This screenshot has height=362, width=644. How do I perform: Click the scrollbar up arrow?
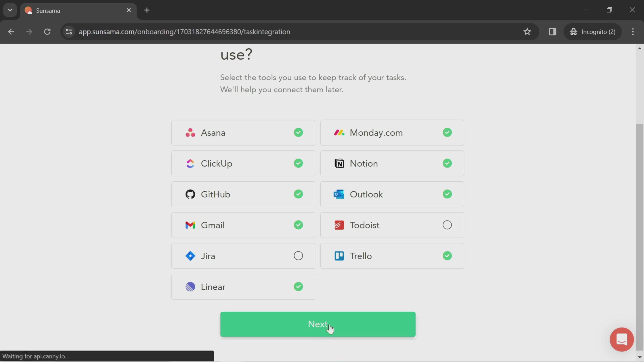click(640, 48)
